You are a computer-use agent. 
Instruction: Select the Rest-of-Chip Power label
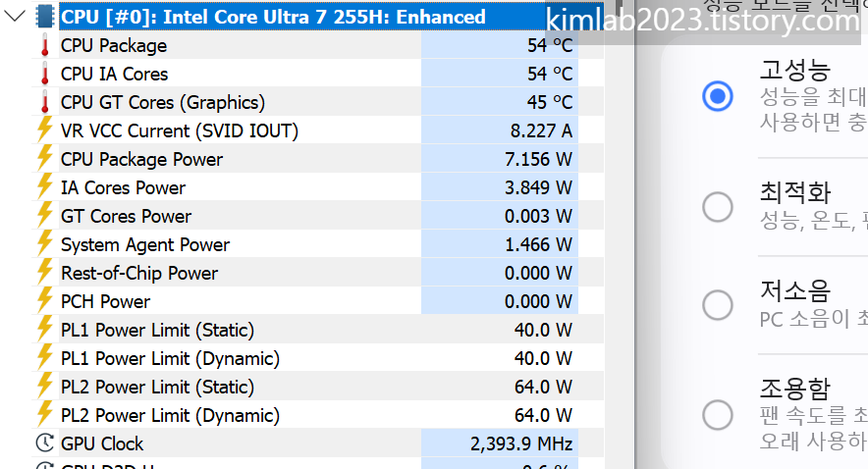(x=139, y=273)
